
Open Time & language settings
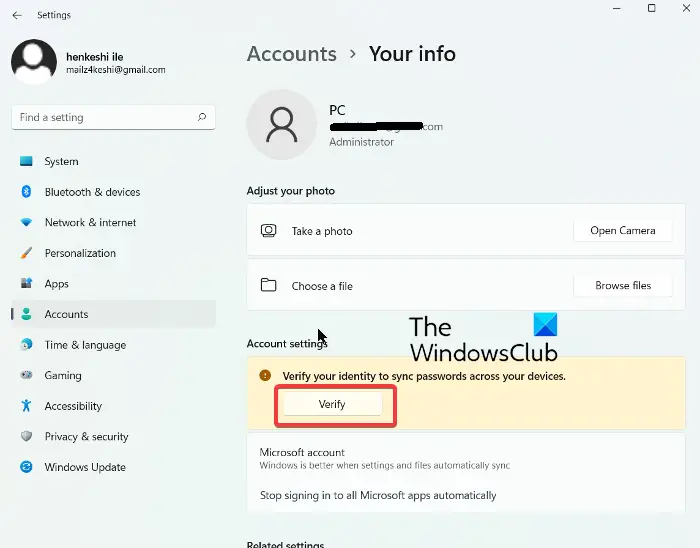114,345
